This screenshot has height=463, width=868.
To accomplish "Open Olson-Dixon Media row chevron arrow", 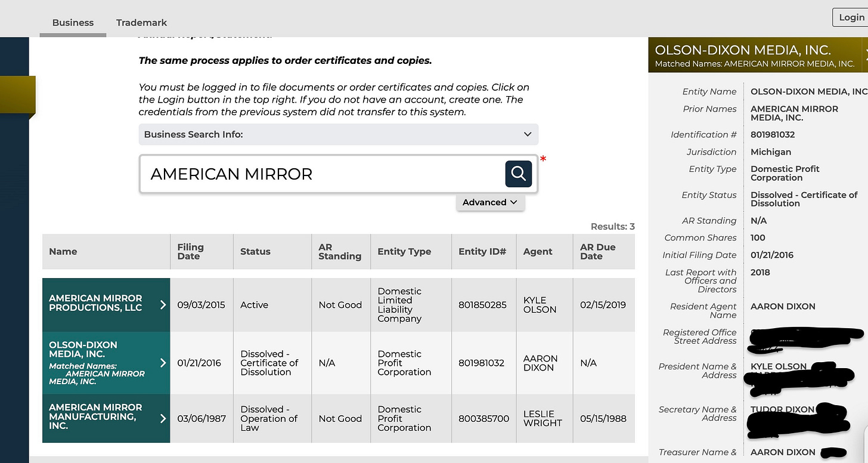I will point(163,363).
